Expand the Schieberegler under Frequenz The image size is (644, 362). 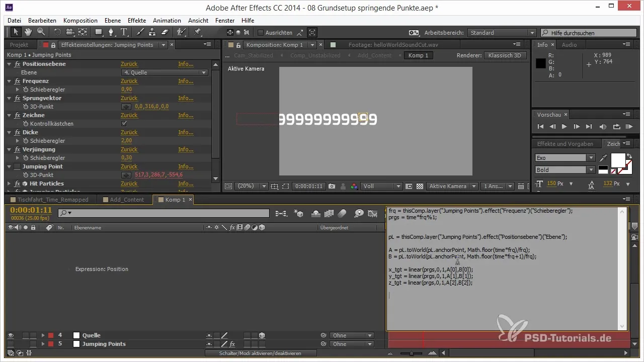coord(19,89)
